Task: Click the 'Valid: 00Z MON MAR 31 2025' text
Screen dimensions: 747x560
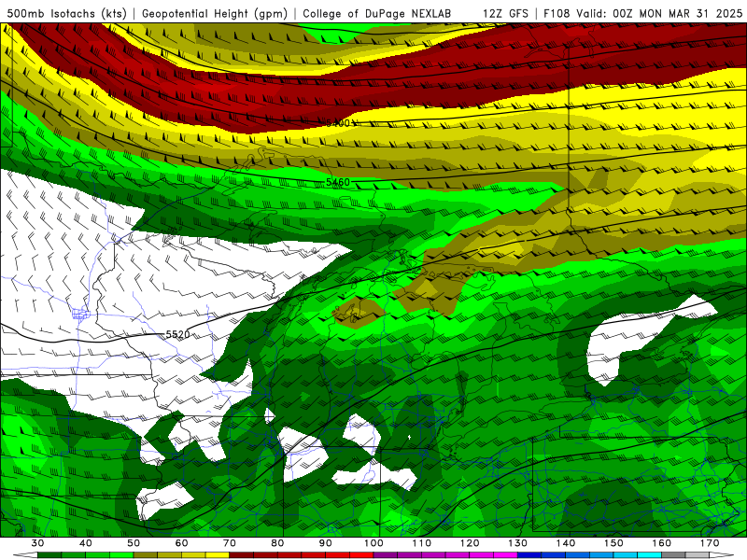Action: pyautogui.click(x=659, y=13)
